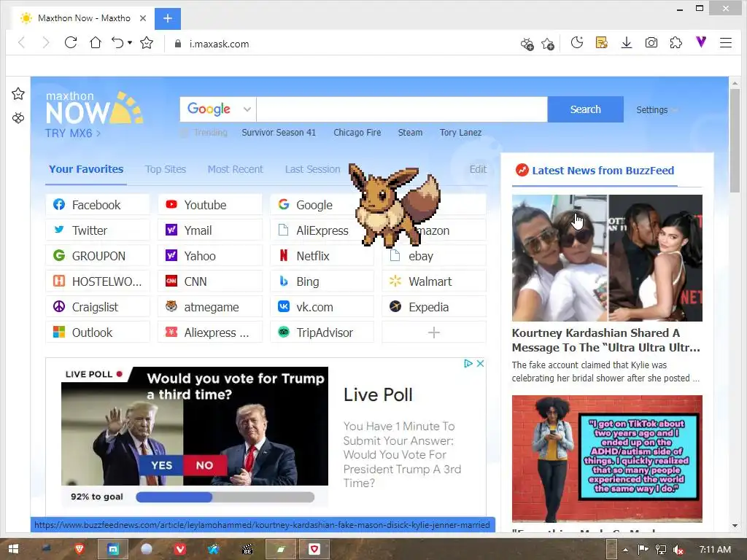Open trending topic Tory Lanez
Viewport: 747px width, 560px height.
pos(461,133)
